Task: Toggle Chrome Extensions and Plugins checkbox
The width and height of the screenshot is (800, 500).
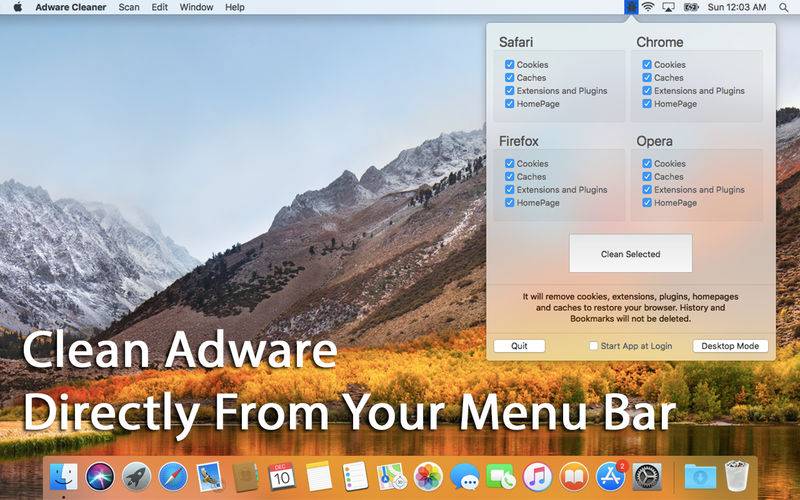Action: [647, 91]
